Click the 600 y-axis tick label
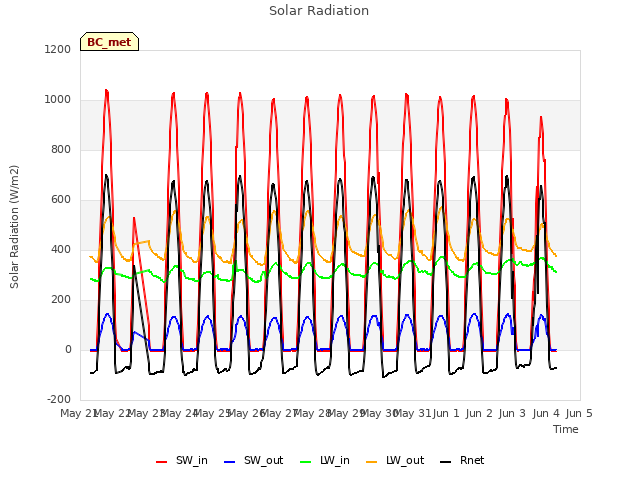The width and height of the screenshot is (640, 480). (x=61, y=200)
